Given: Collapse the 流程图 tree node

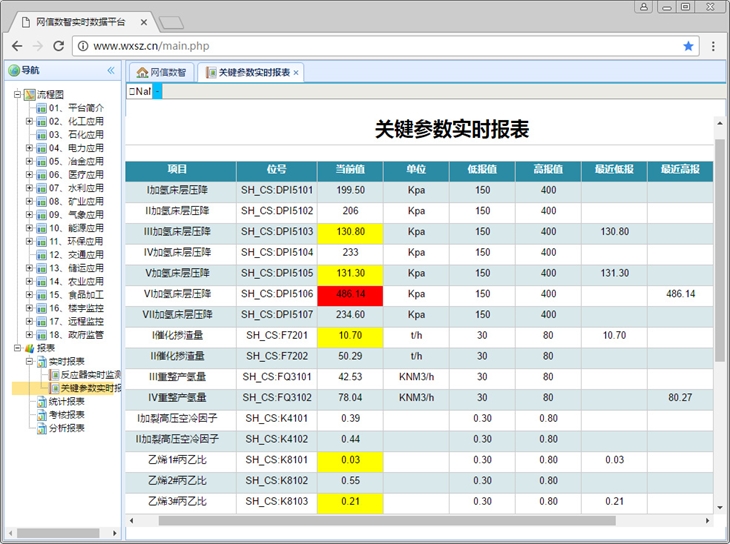Looking at the screenshot, I should coord(17,95).
